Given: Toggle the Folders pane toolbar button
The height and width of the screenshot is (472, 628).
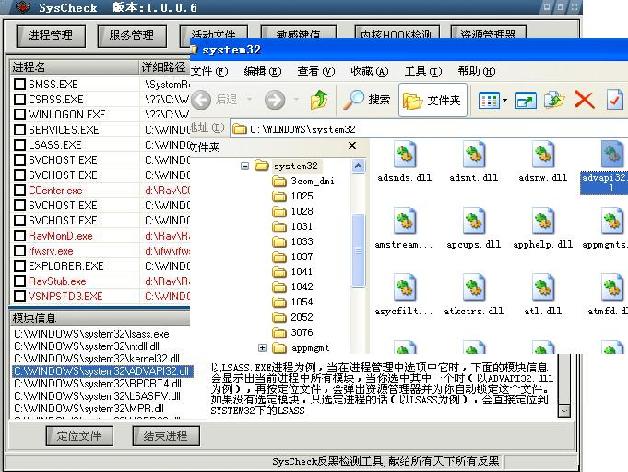Looking at the screenshot, I should click(x=433, y=100).
